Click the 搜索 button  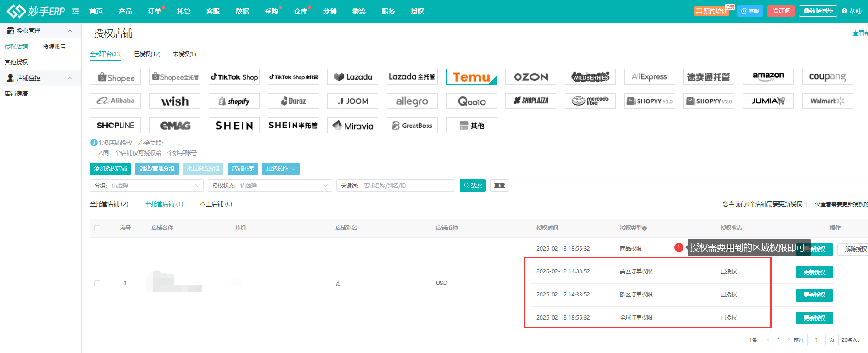point(472,185)
